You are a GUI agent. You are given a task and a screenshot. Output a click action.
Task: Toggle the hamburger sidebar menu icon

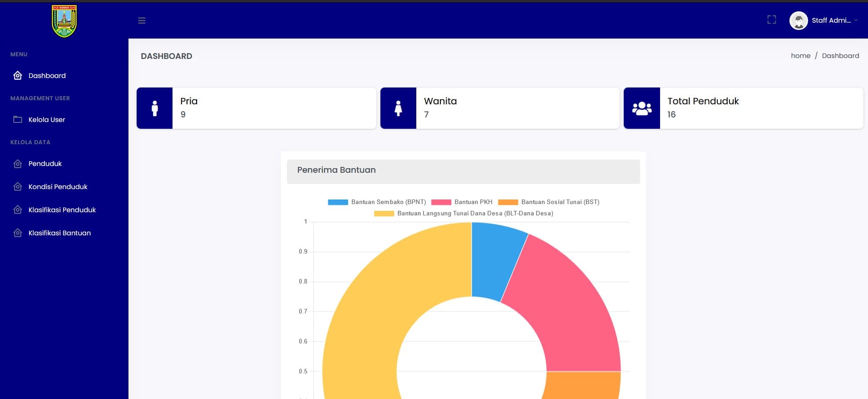(x=142, y=20)
